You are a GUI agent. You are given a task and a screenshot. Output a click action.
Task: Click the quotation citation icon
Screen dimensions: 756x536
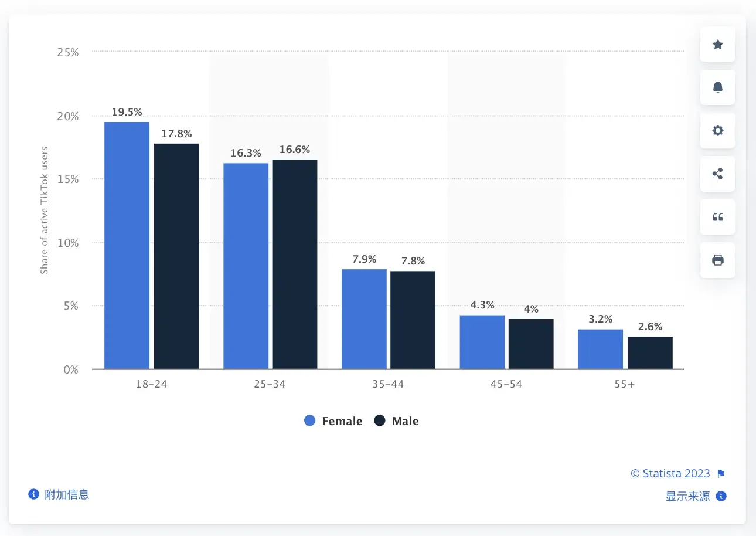pos(717,217)
